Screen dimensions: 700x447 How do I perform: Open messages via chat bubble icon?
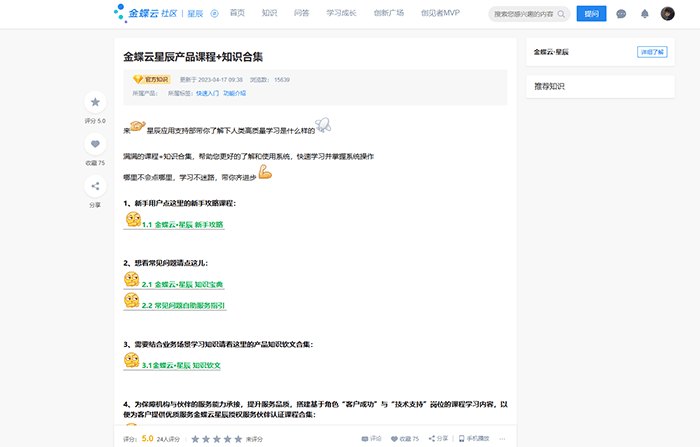click(x=621, y=14)
